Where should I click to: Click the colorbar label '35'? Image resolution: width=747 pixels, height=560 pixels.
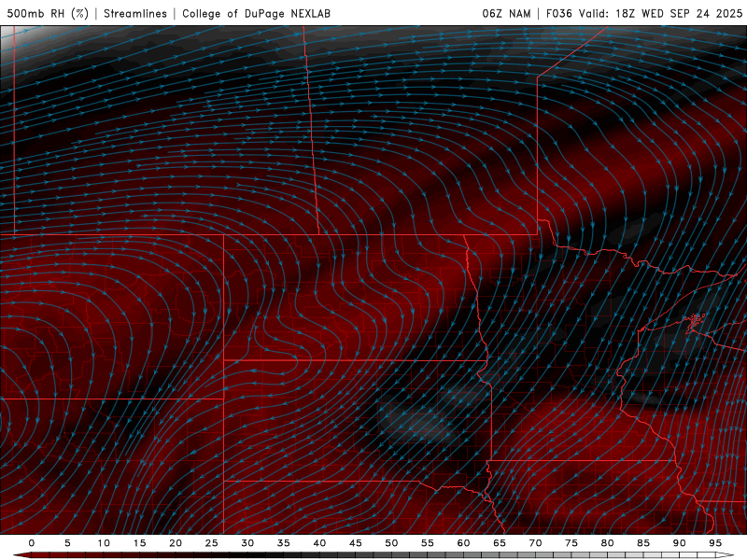click(x=284, y=543)
